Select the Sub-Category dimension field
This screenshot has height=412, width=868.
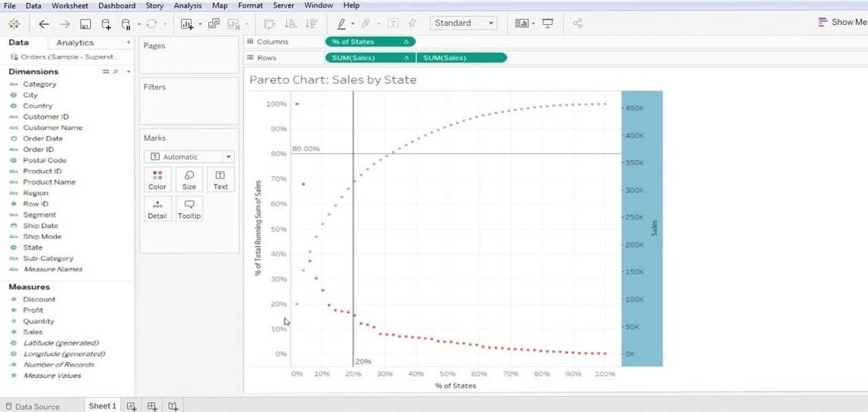click(x=48, y=259)
